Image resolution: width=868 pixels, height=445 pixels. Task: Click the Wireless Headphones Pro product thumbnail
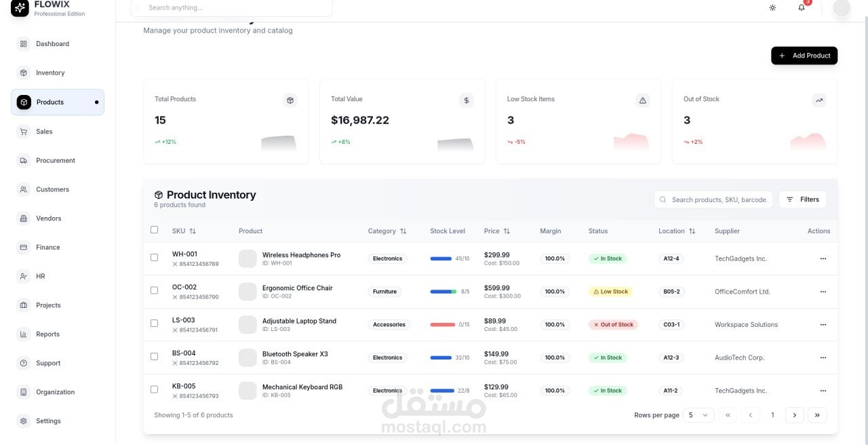pyautogui.click(x=248, y=258)
